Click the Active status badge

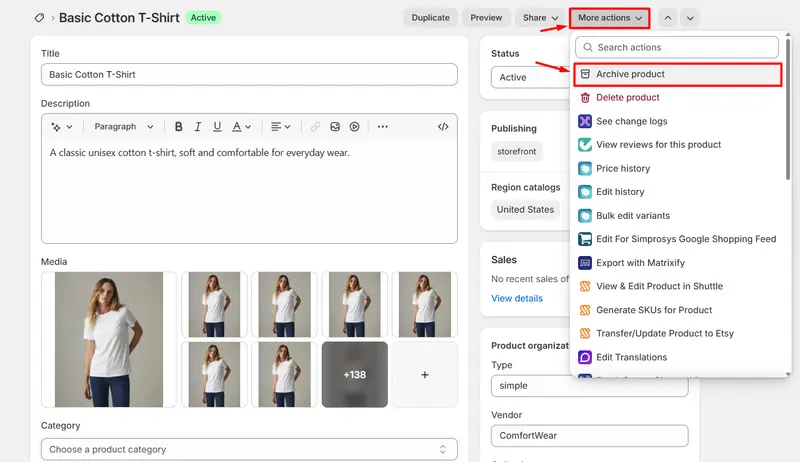click(203, 18)
